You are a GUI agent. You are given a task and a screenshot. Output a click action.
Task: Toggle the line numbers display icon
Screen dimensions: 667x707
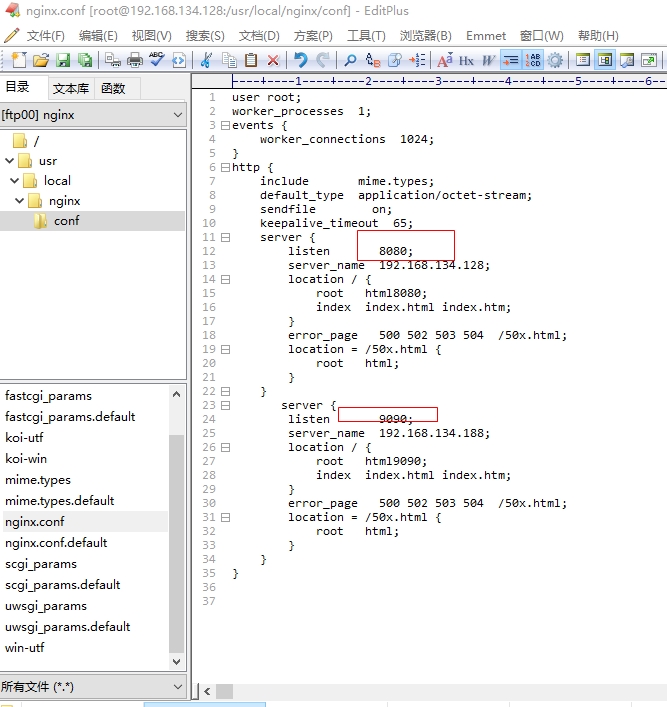(533, 60)
